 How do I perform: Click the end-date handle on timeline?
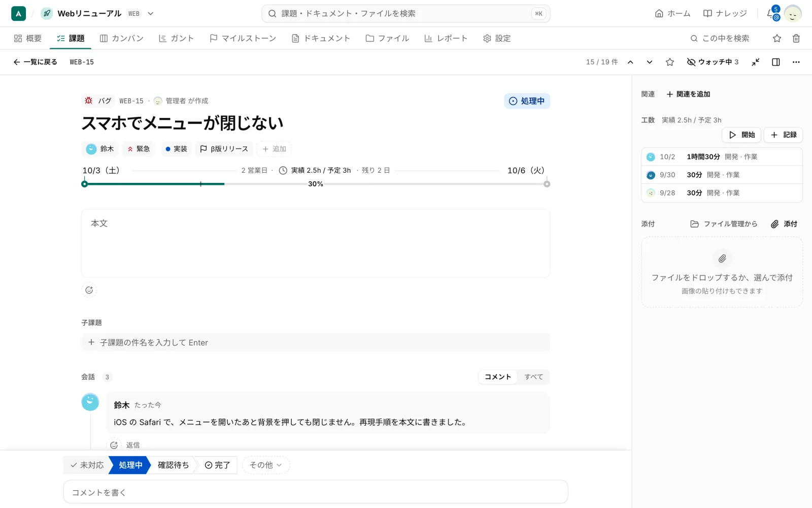[547, 184]
